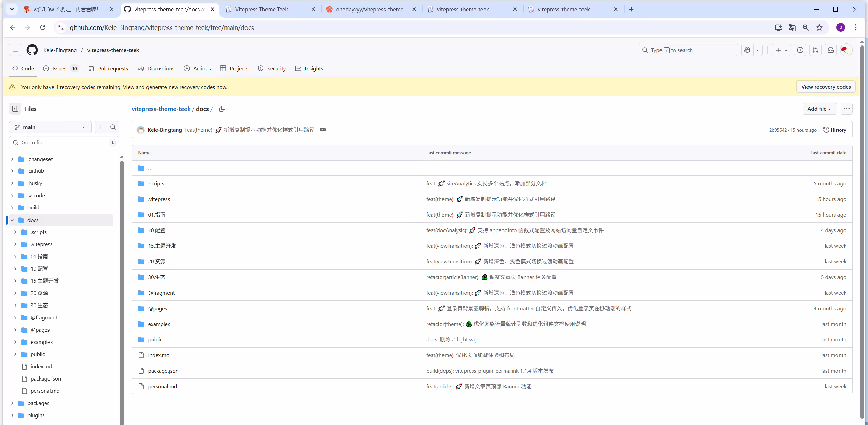
Task: Open the global navigation hamburger menu
Action: tap(15, 50)
